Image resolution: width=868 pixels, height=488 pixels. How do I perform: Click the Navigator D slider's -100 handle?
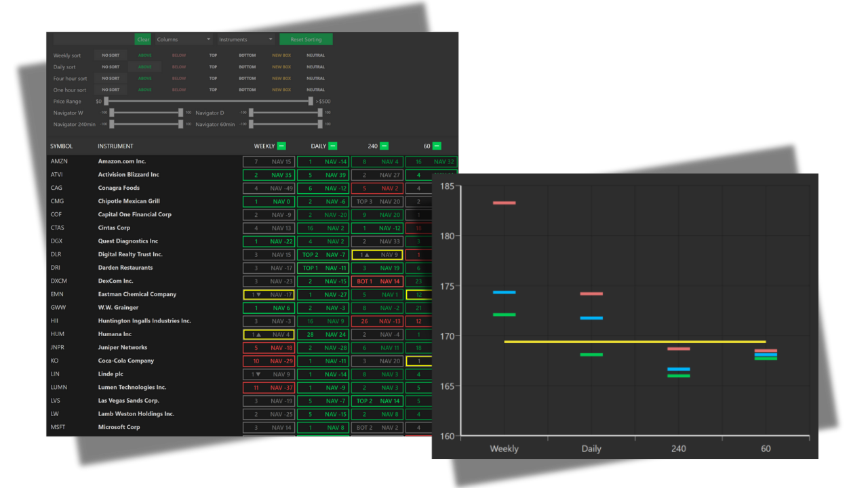pyautogui.click(x=251, y=113)
